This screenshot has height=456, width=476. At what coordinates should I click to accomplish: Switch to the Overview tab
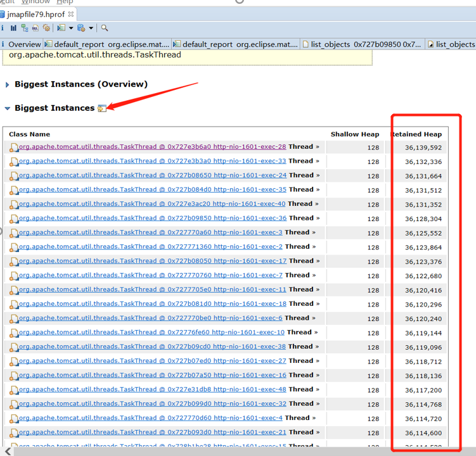pos(21,44)
